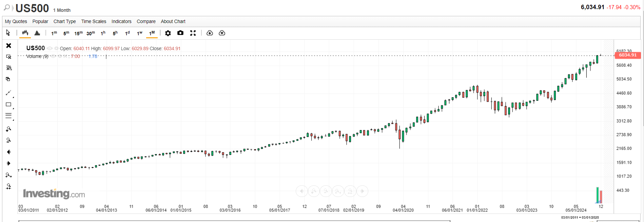Select the cursor pointer tool
Image resolution: width=644 pixels, height=222 pixels.
pyautogui.click(x=8, y=33)
